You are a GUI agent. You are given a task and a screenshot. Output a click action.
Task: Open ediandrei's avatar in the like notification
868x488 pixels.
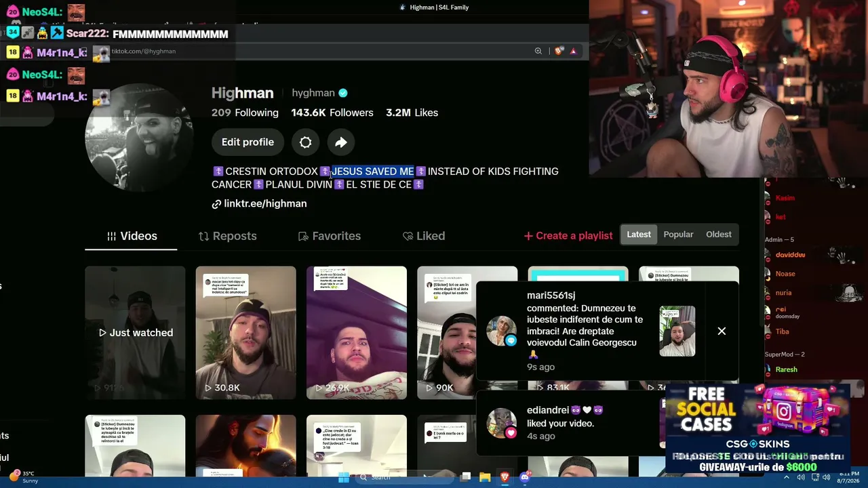point(502,423)
